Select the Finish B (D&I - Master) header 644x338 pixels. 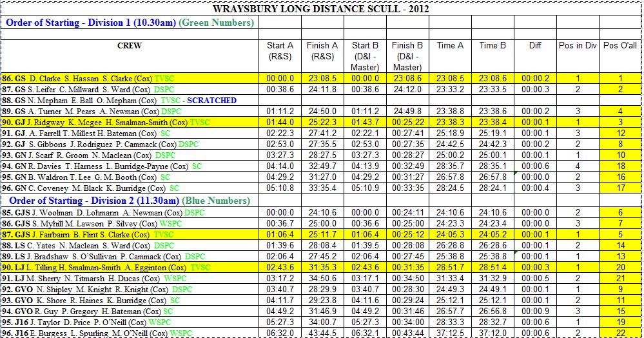click(407, 56)
